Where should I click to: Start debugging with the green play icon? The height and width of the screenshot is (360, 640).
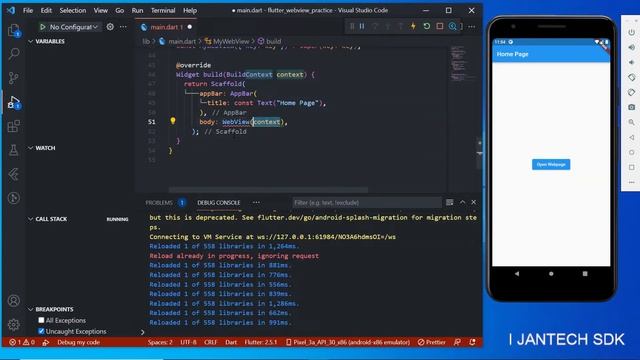(42, 27)
